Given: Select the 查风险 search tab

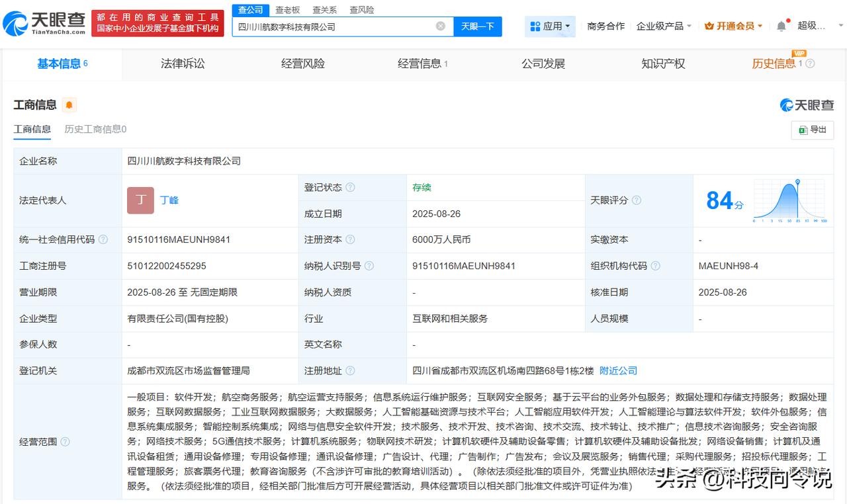Looking at the screenshot, I should click(361, 10).
